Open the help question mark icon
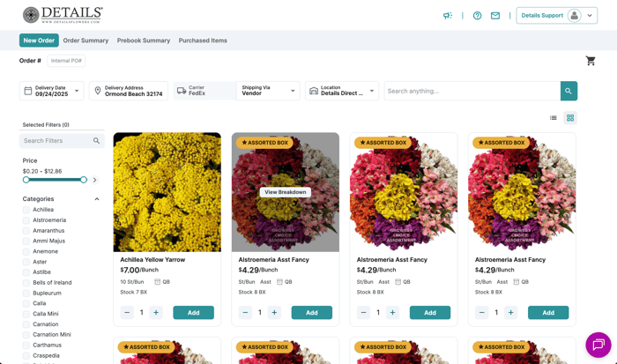 (x=477, y=16)
